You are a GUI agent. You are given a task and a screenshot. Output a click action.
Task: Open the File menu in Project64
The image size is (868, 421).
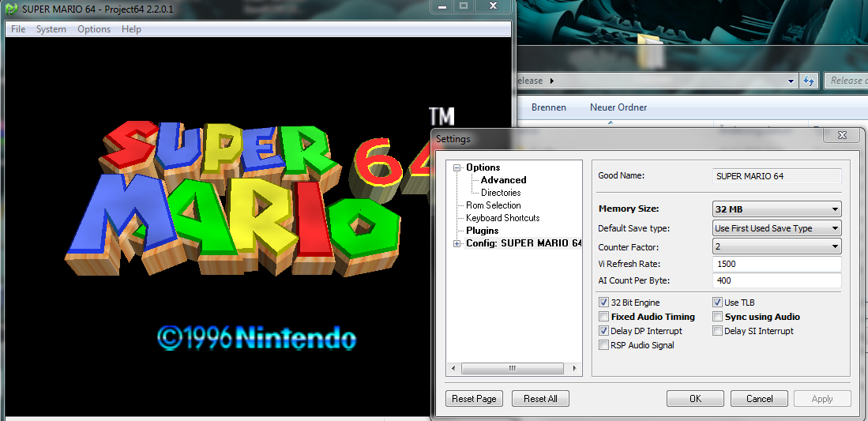pos(18,29)
